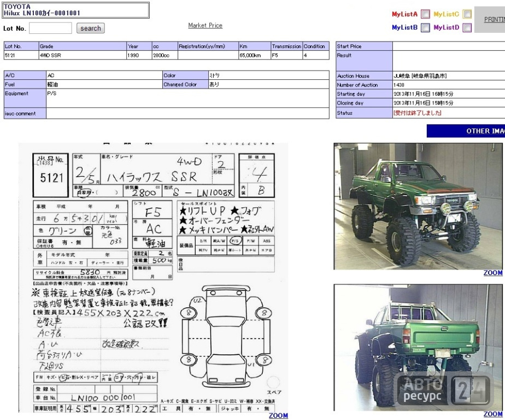
Task: Open the front view truck photo
Action: tap(418, 206)
